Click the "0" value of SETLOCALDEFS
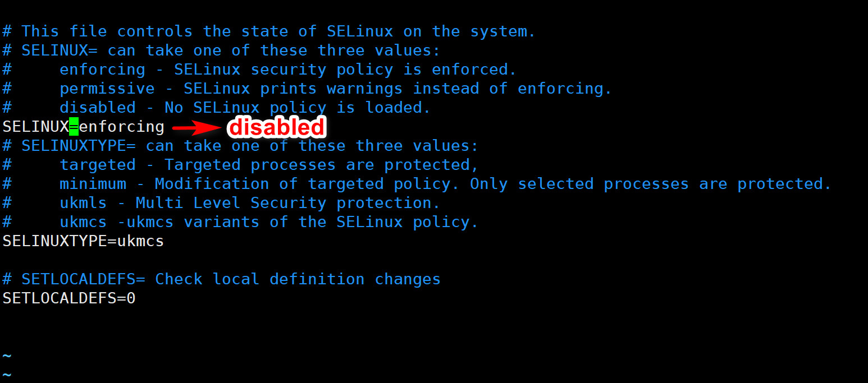The image size is (868, 383). coord(131,298)
